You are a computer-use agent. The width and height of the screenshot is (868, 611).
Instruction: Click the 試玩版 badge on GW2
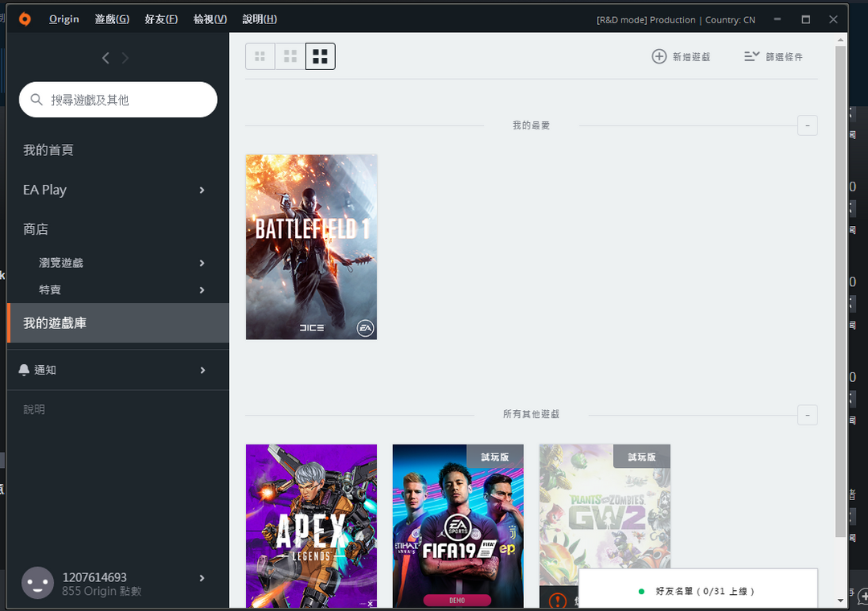[x=642, y=457]
